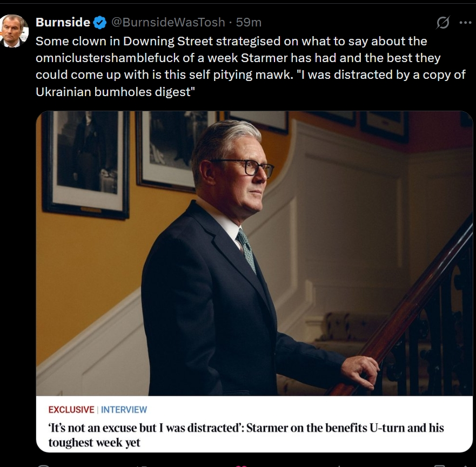Click the red EXCLUSIVE label
Screen dimensions: 476x467
coord(71,410)
